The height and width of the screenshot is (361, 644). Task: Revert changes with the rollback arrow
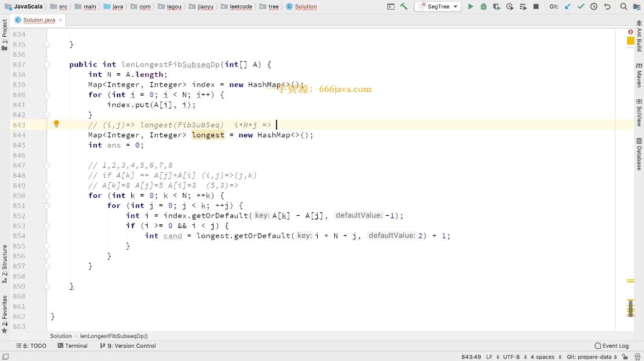click(607, 7)
